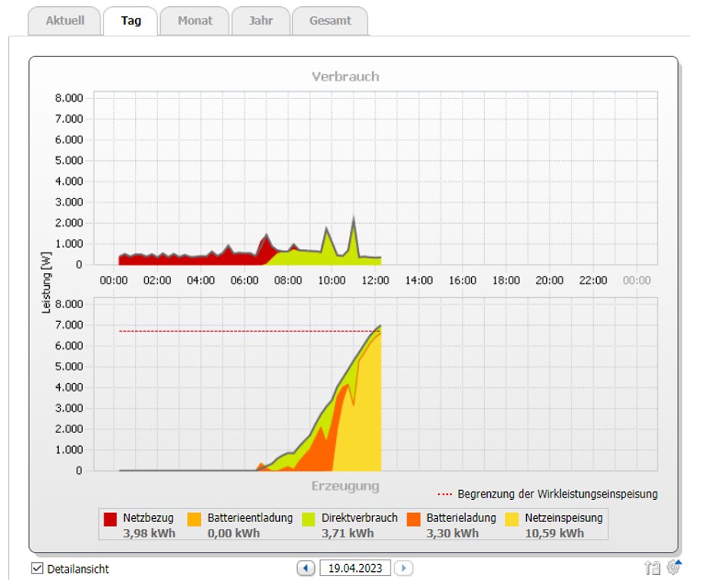Screen dimensions: 715x588
Task: Switch to the Monat tab
Action: tap(195, 21)
